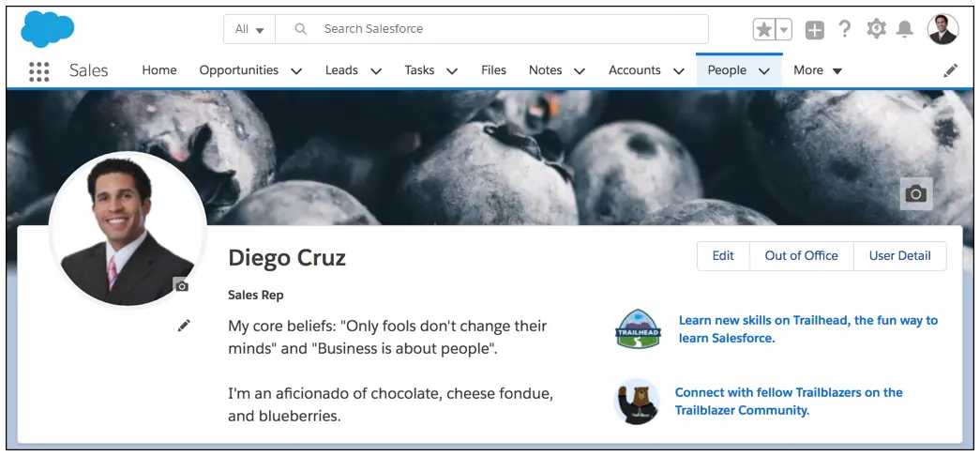
Task: Open the Tasks tab
Action: [419, 70]
